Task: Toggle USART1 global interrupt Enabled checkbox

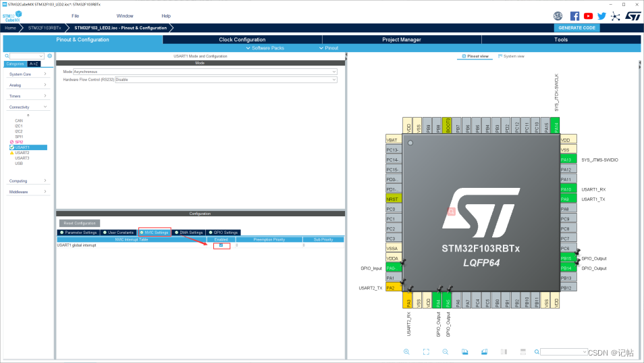Action: (221, 245)
